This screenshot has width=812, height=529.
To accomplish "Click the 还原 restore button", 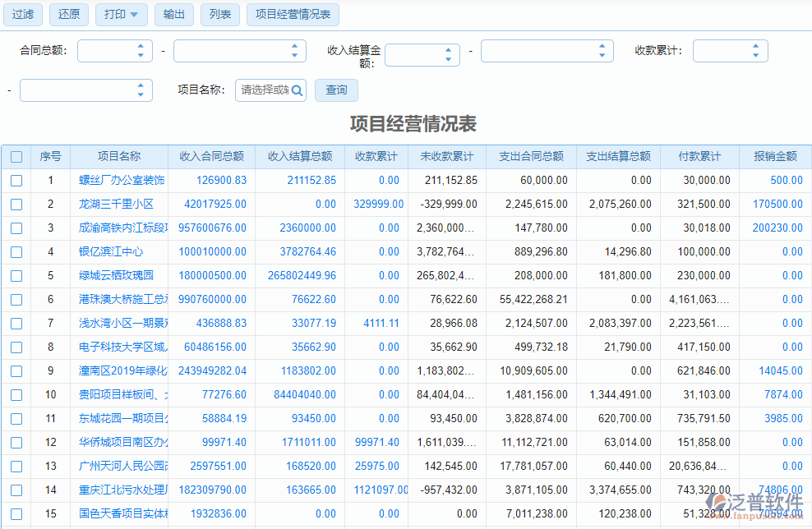I will point(68,14).
